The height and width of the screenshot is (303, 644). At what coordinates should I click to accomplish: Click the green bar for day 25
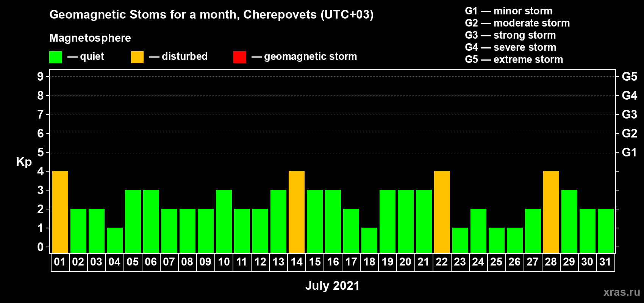497,241
